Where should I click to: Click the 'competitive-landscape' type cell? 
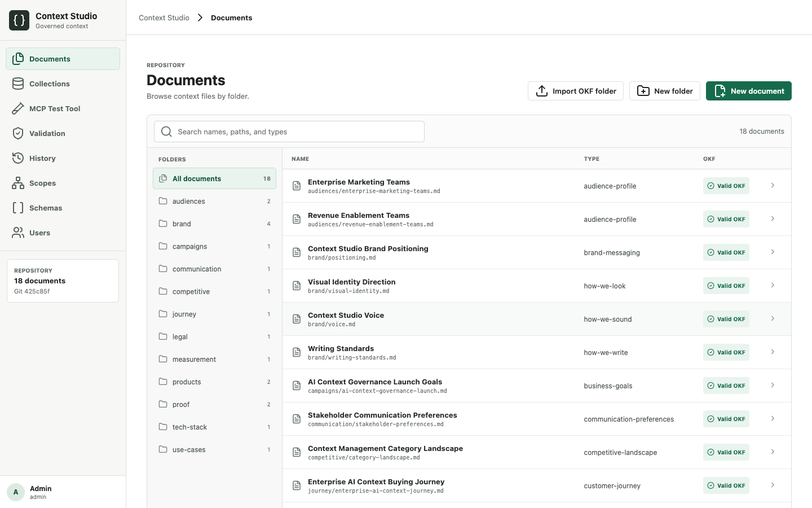tap(620, 452)
